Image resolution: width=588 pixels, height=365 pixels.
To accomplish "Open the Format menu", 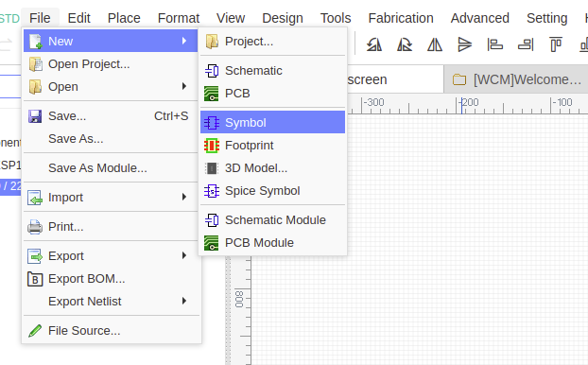I will tap(179, 18).
